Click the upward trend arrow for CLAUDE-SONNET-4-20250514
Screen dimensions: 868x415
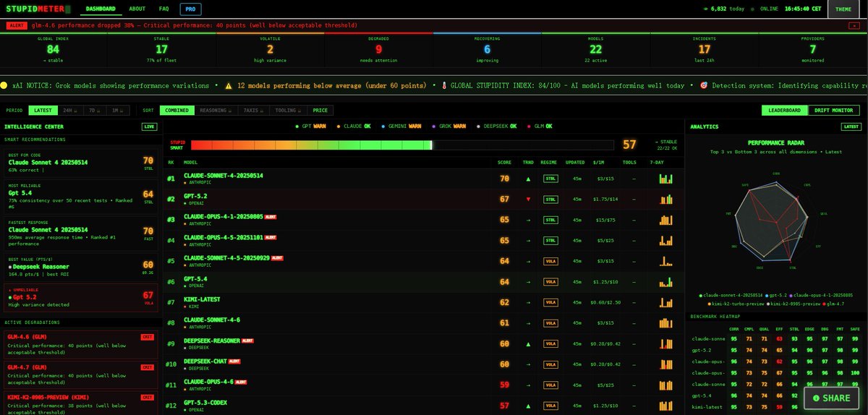[x=527, y=179]
